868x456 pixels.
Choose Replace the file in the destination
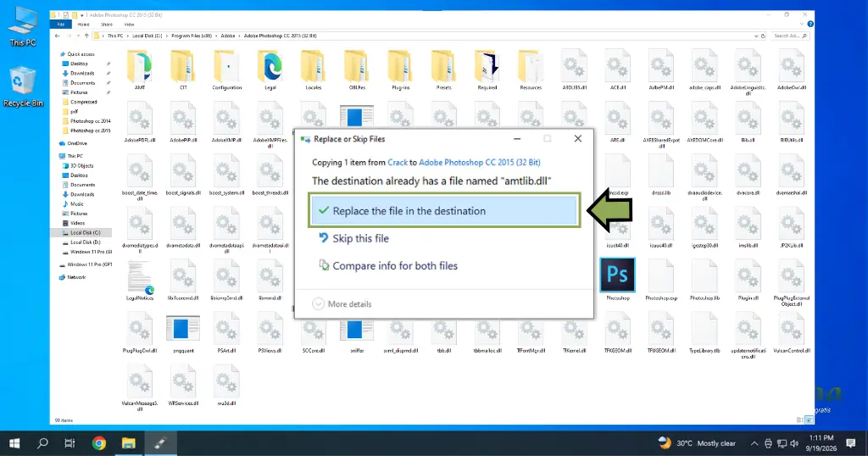click(x=444, y=211)
